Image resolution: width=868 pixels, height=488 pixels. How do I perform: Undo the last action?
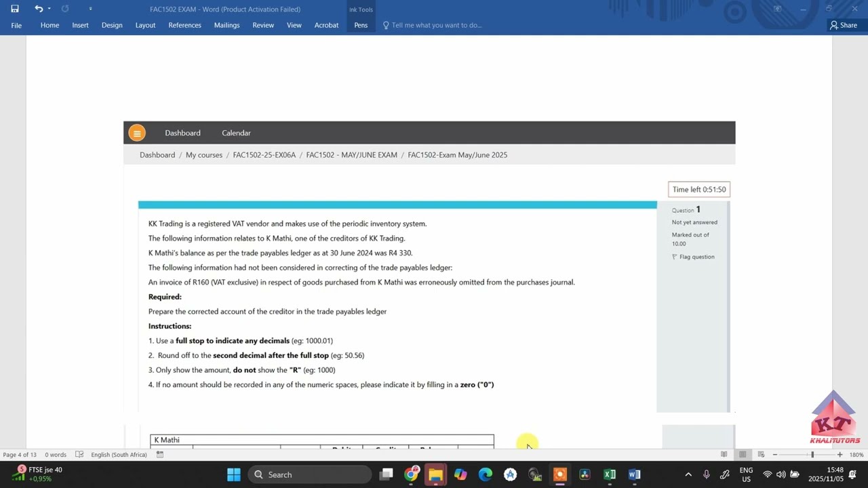pyautogui.click(x=39, y=9)
